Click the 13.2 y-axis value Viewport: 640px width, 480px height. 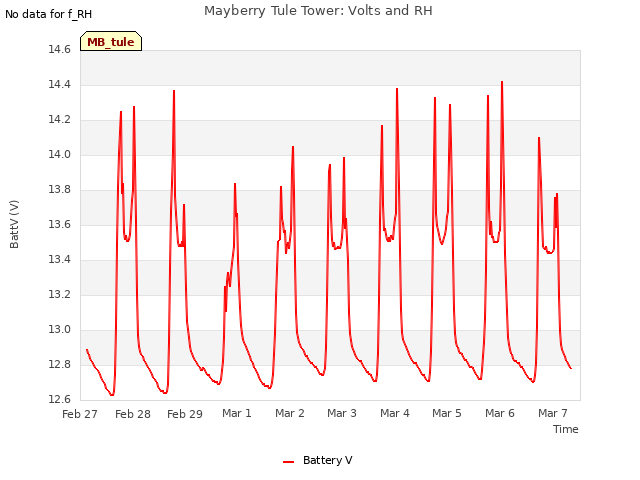coord(60,294)
